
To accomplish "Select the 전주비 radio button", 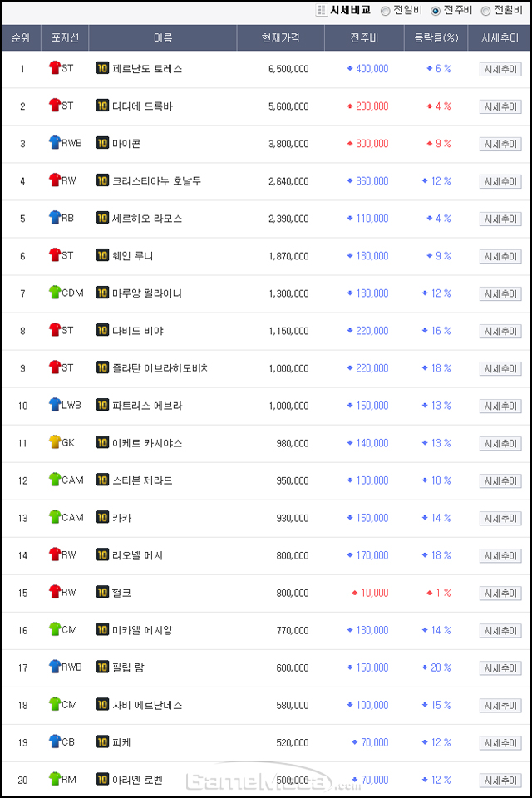I will pos(436,11).
